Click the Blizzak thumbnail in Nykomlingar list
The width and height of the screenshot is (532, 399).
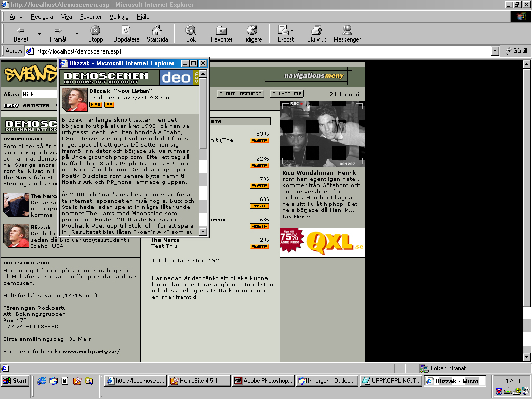[16, 236]
